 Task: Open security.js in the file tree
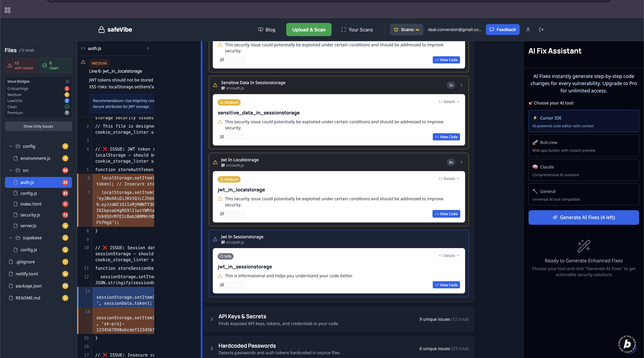tap(30, 215)
